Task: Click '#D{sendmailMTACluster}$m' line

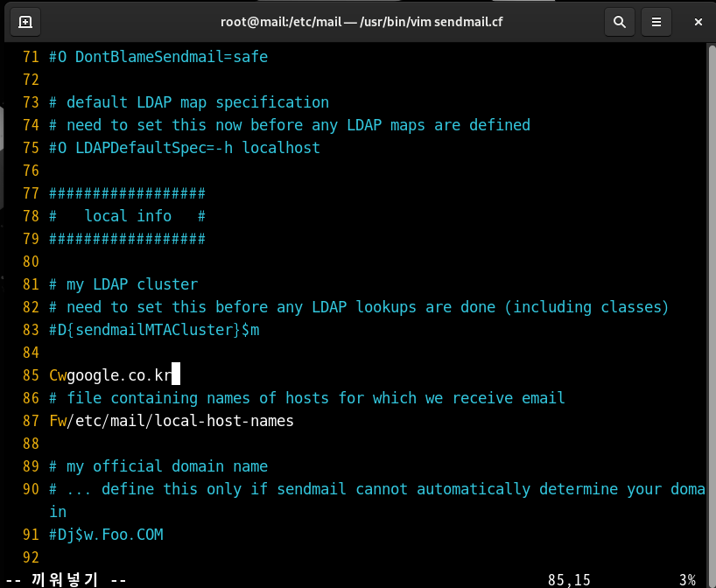Action: click(154, 330)
